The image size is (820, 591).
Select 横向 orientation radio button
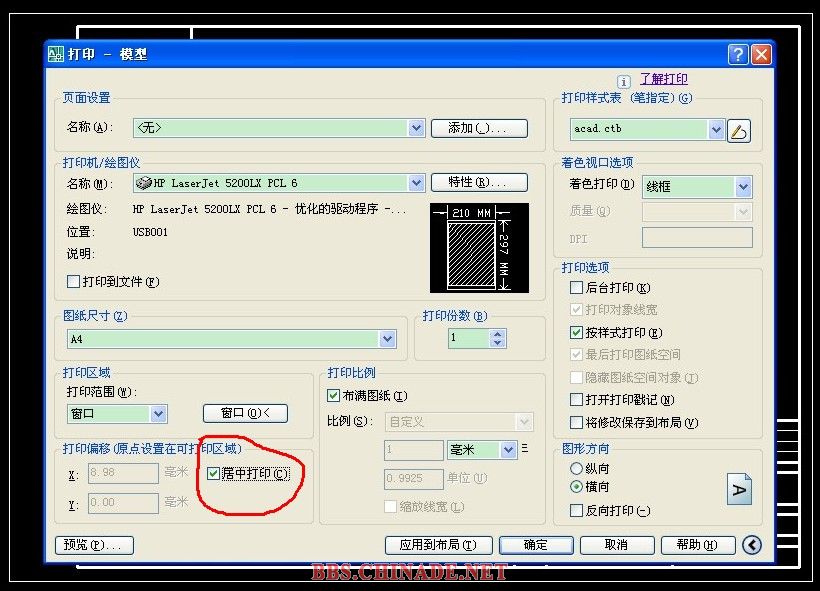coord(576,487)
